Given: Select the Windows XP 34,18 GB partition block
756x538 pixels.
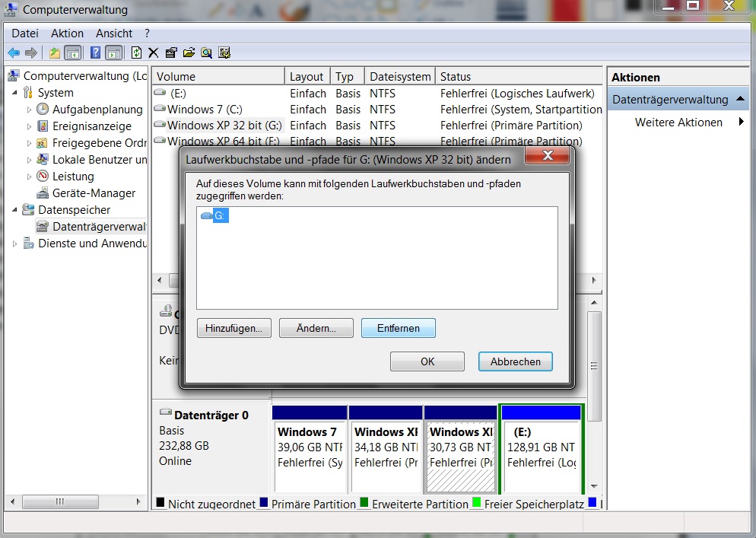Looking at the screenshot, I should coord(386,450).
